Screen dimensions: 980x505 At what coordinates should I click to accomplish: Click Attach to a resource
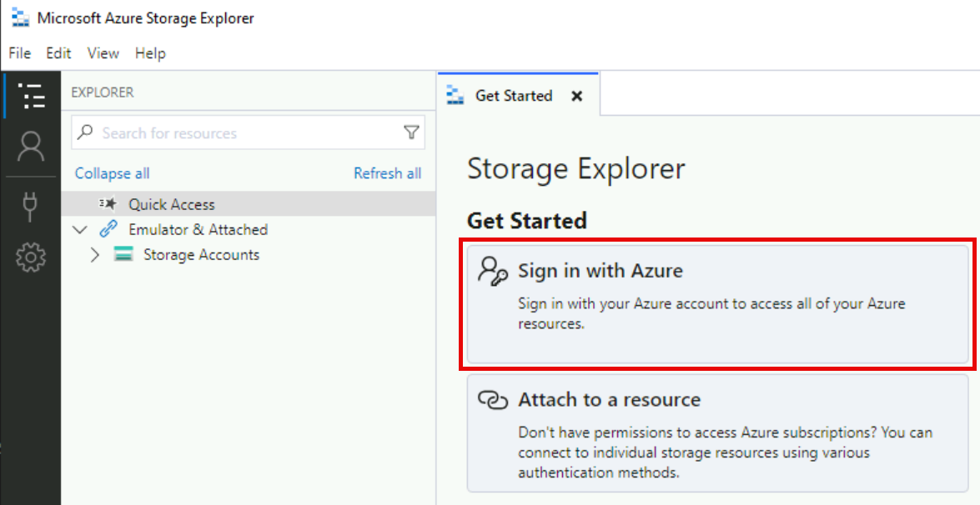[x=609, y=399]
